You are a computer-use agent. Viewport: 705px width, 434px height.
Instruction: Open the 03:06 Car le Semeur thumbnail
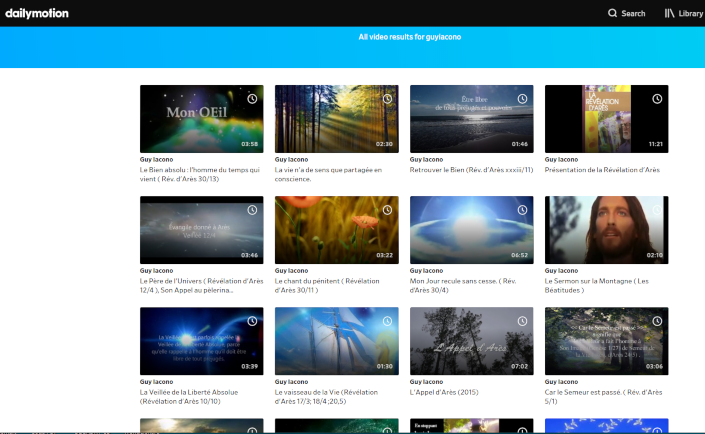[607, 341]
